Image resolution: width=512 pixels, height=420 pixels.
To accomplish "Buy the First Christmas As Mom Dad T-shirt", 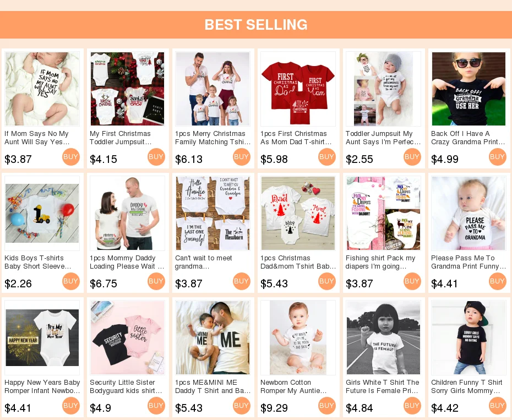I will [x=327, y=157].
